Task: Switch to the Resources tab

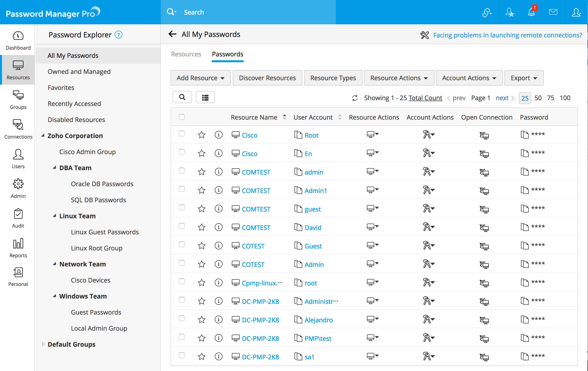Action: 186,54
